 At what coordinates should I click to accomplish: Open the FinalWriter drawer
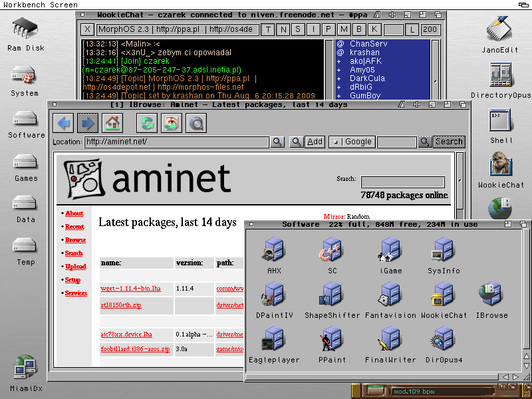click(x=390, y=339)
